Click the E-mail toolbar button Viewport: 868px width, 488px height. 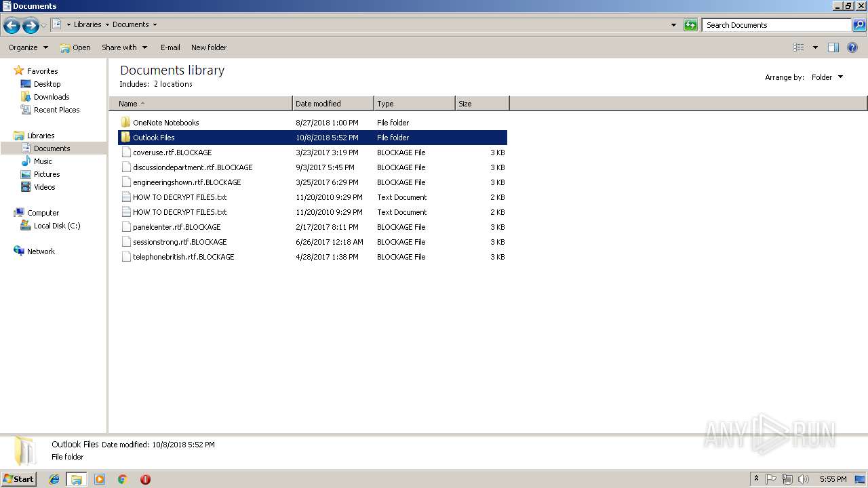(170, 47)
